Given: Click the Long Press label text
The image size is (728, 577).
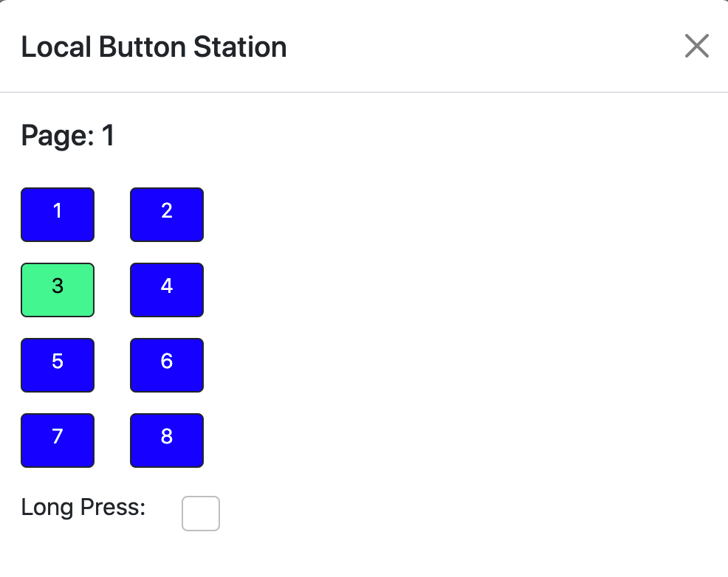Looking at the screenshot, I should pos(83,507).
